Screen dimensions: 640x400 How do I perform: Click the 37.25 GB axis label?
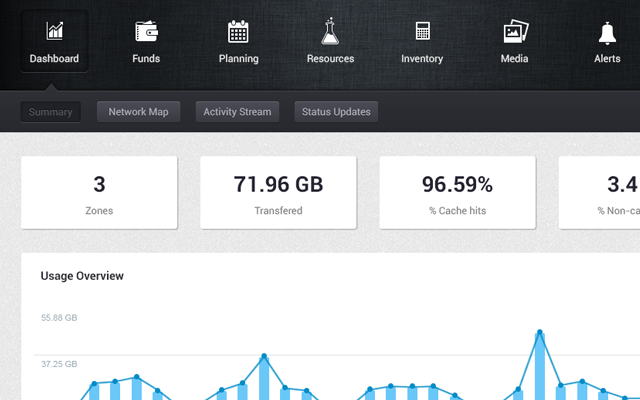(x=59, y=366)
